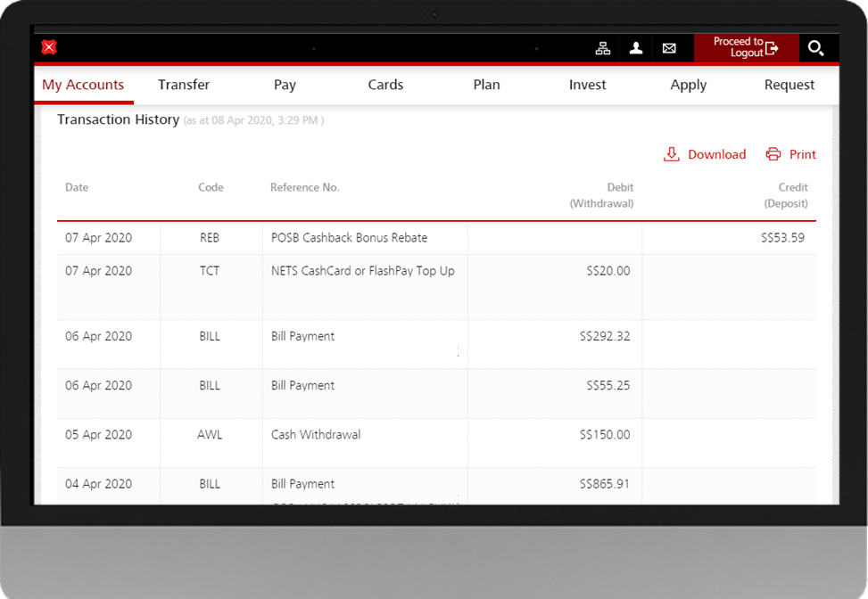Viewport: 868px width, 599px height.
Task: Click the Date column header
Action: coord(77,187)
